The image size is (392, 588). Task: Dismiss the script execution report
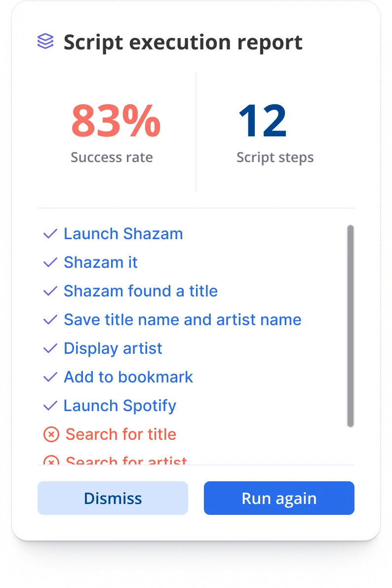113,498
